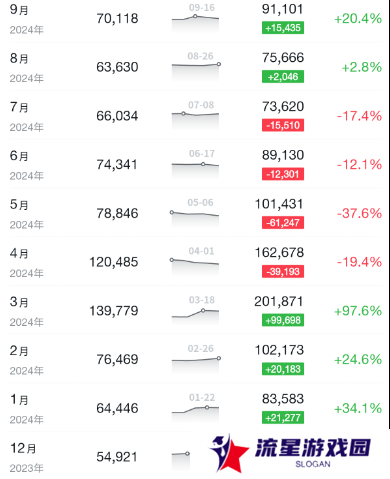This screenshot has width=390, height=479.
Task: Select the green +15,435 gain badge
Action: [283, 28]
